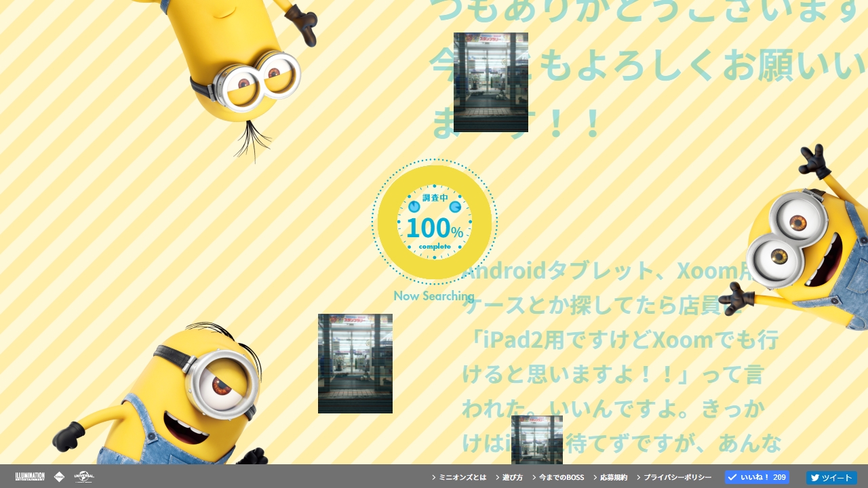The height and width of the screenshot is (488, 868).
Task: Click the Universal logo in footer
Action: [x=84, y=476]
